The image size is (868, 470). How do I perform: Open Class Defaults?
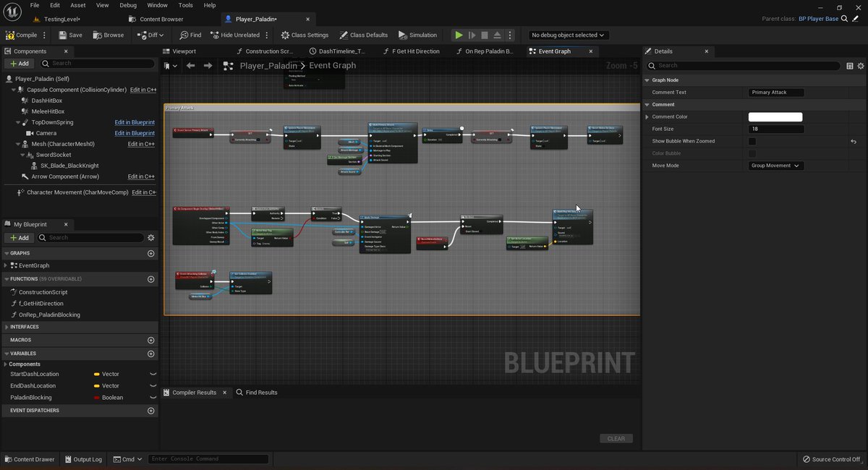[362, 35]
